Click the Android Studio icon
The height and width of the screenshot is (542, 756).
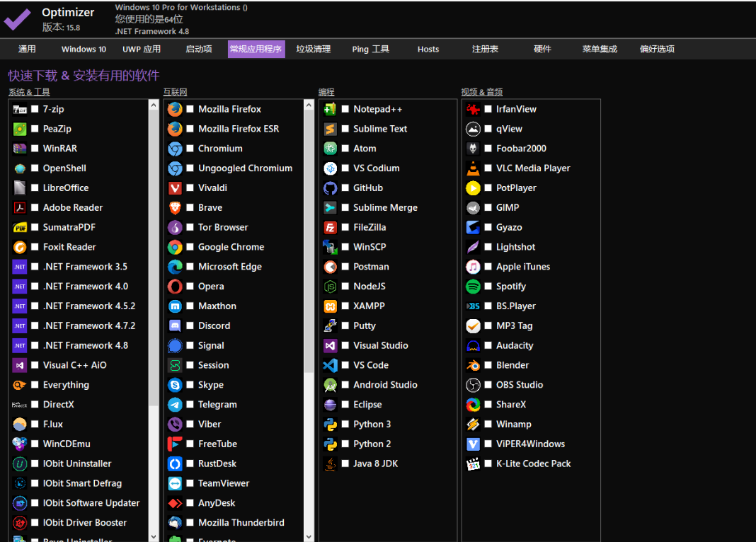point(331,385)
